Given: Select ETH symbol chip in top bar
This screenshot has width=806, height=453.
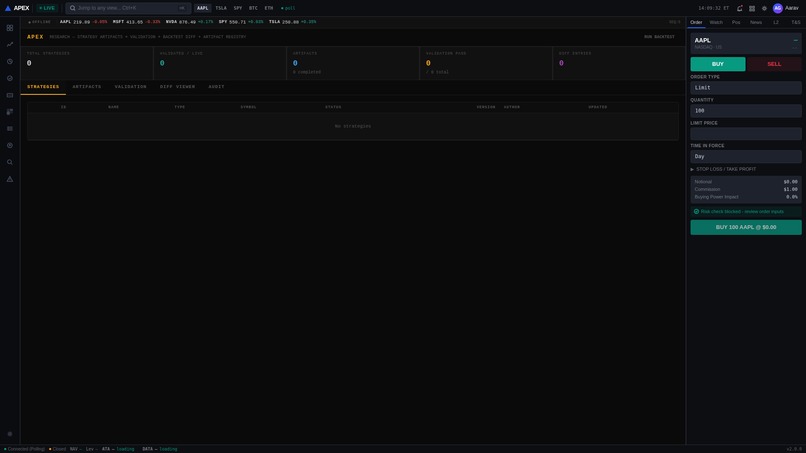Looking at the screenshot, I should [x=269, y=8].
